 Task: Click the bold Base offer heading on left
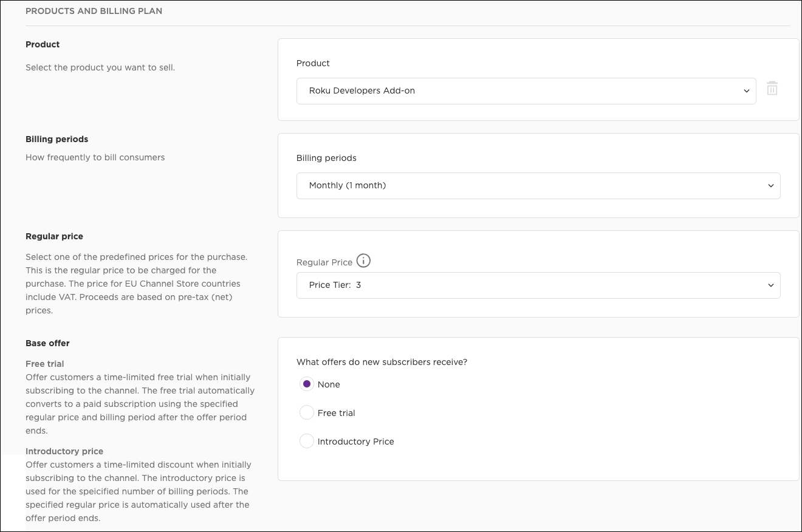(47, 343)
